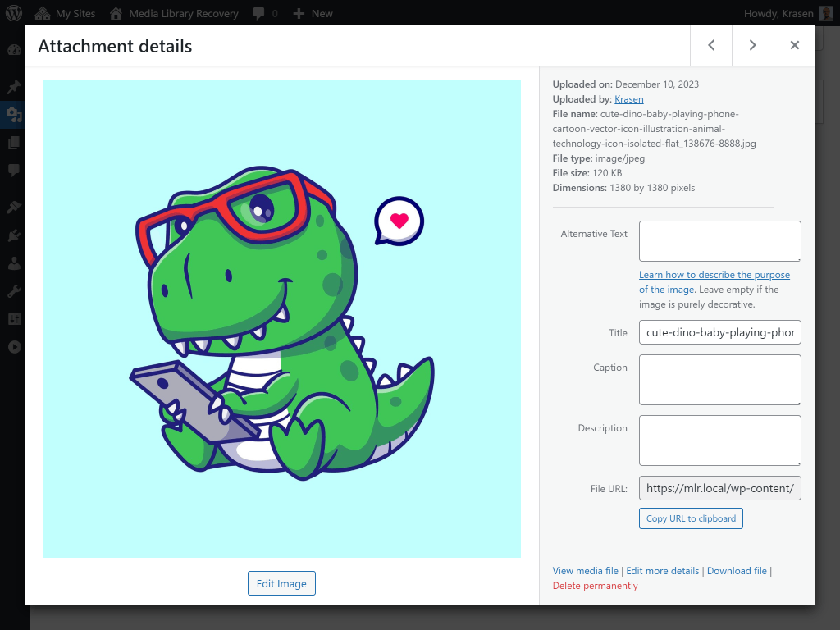Close the Attachment details dialog
840x630 pixels.
tap(794, 46)
